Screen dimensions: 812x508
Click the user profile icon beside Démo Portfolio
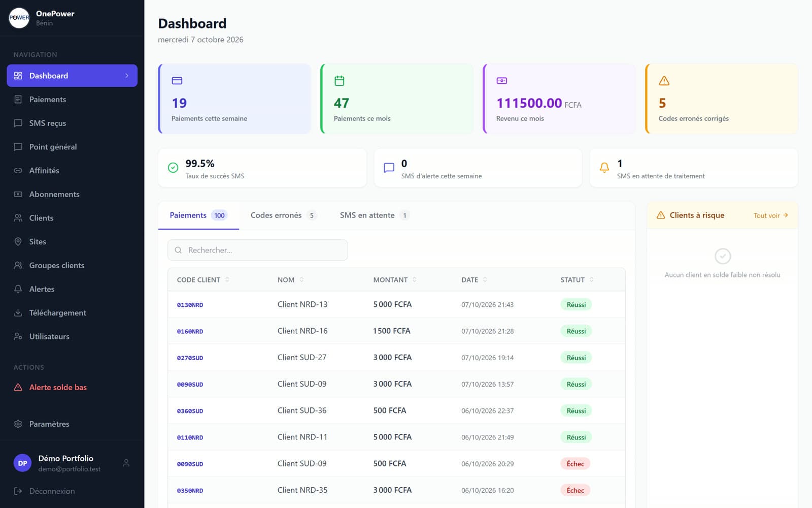(126, 463)
